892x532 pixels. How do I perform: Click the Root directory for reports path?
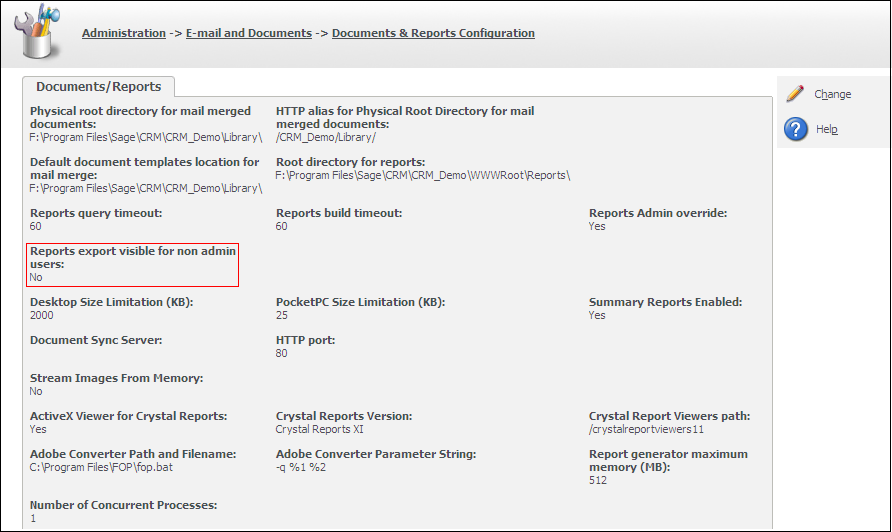422,175
